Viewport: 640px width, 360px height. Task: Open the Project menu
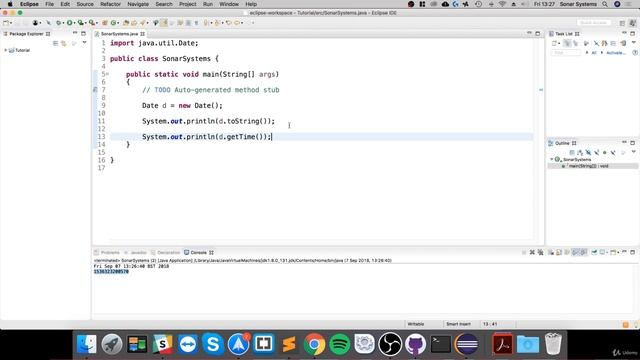[x=187, y=4]
